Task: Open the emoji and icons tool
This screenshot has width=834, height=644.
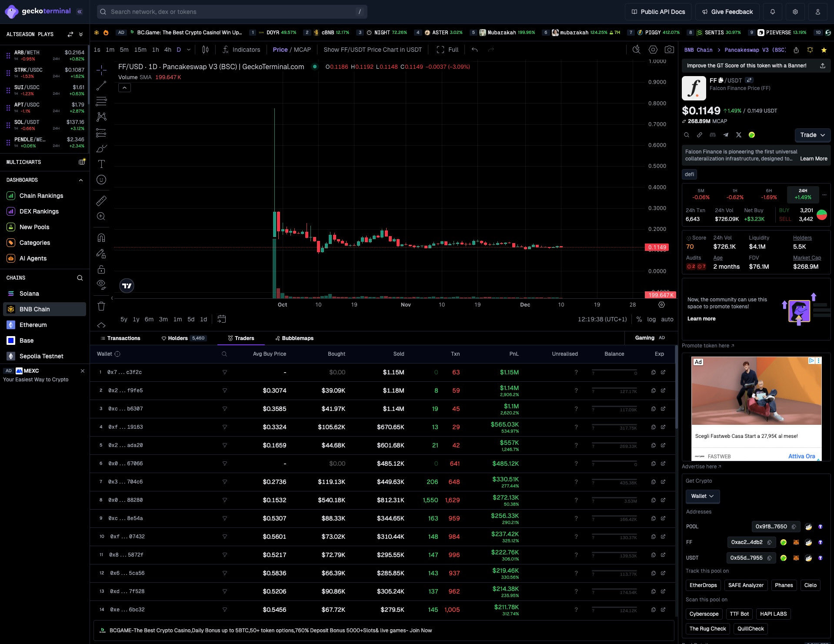Action: 101,180
